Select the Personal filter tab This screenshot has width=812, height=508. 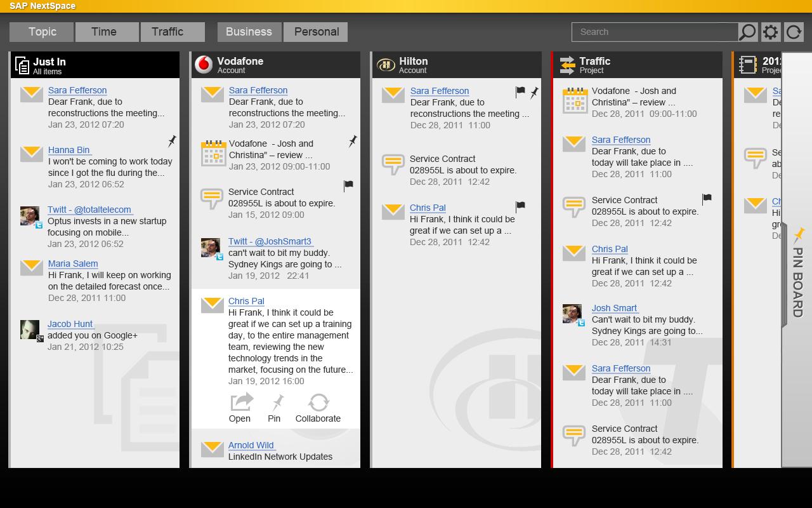coord(316,32)
